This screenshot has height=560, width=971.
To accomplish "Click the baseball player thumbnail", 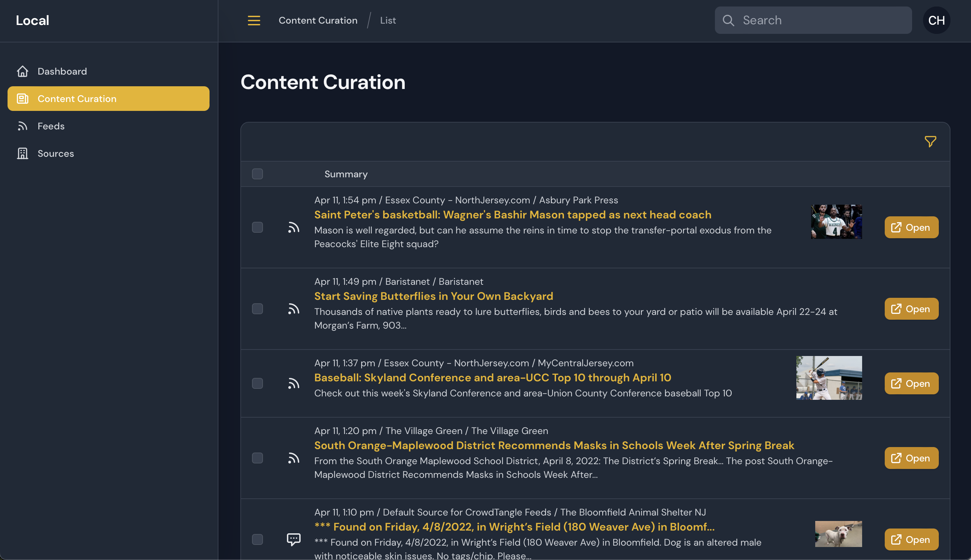I will 829,378.
